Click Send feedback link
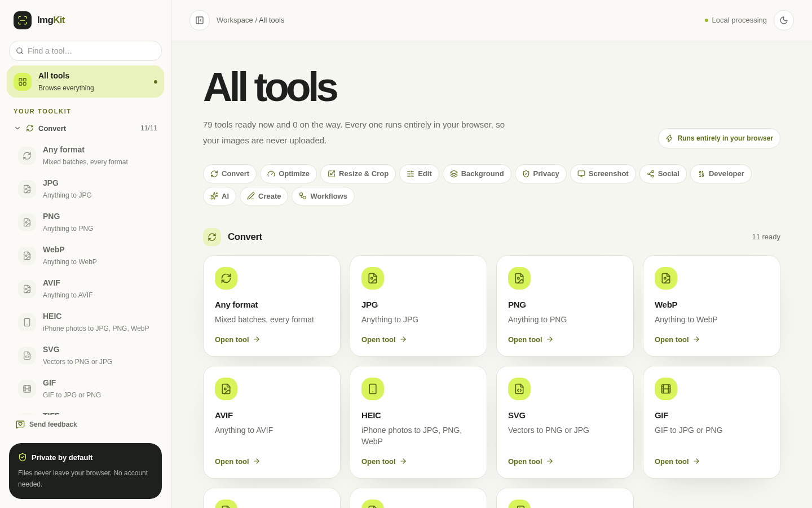Screen dimensions: 812x508 [x=46, y=424]
